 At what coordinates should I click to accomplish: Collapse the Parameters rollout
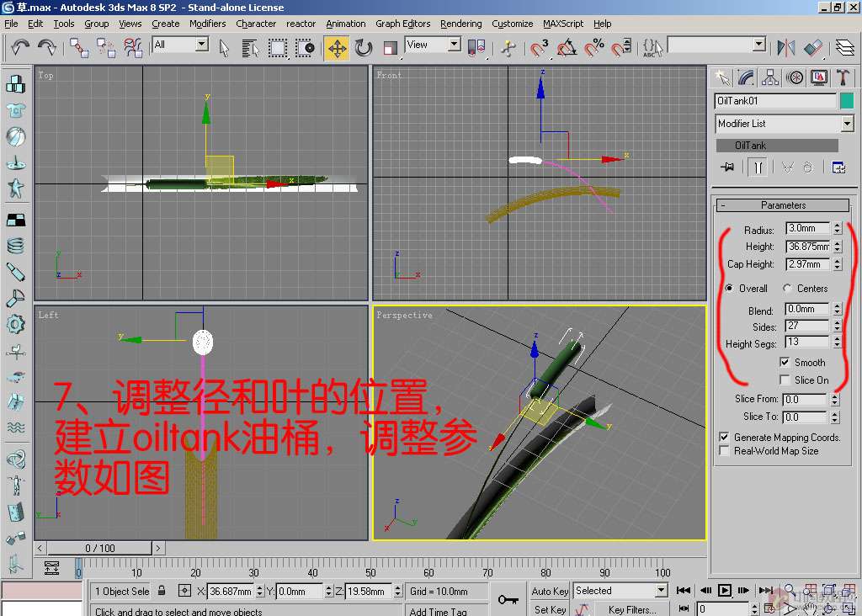point(783,205)
